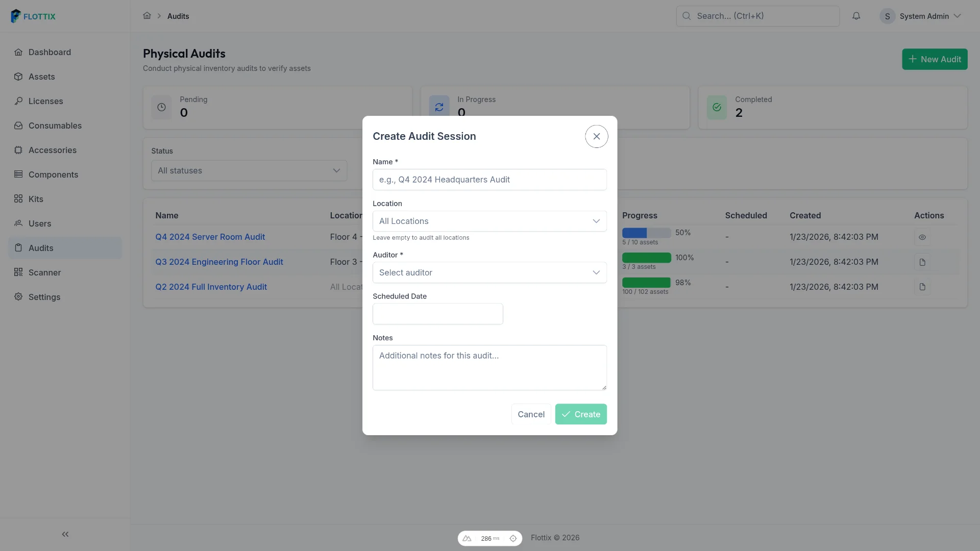Image resolution: width=980 pixels, height=551 pixels.
Task: Click the Assets cube icon in sidebar
Action: tap(18, 77)
